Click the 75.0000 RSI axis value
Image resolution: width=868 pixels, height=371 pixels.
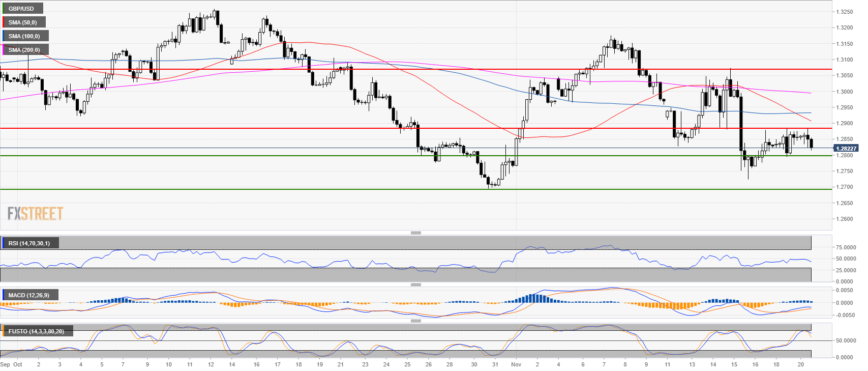[x=846, y=247]
